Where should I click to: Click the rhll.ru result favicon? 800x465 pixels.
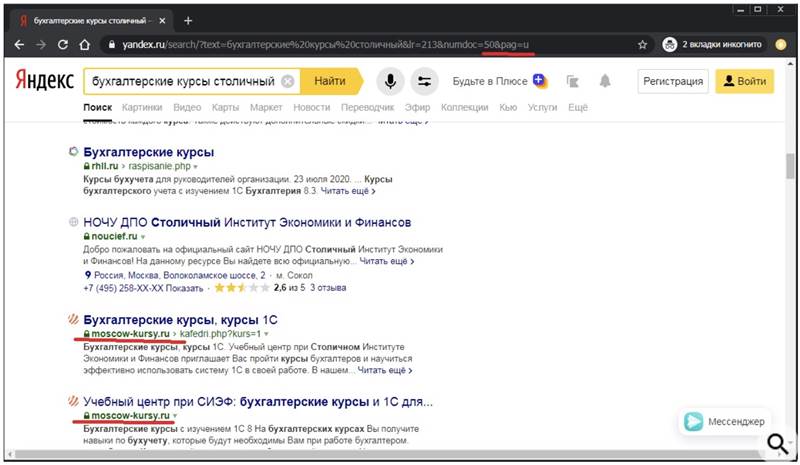(73, 152)
